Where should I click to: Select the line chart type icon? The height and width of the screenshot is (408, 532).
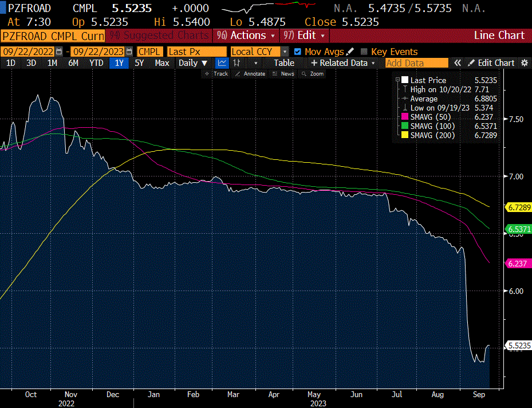(x=222, y=63)
